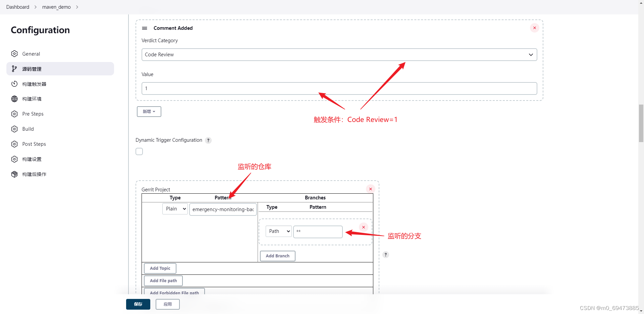Enable the Dynamic Trigger Configuration checkbox
Screen dimensions: 644x314
pyautogui.click(x=139, y=151)
